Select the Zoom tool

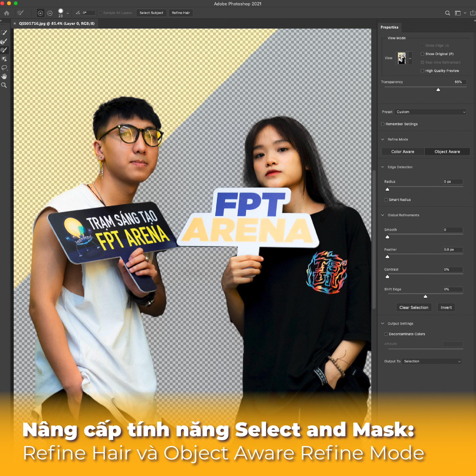(4, 85)
